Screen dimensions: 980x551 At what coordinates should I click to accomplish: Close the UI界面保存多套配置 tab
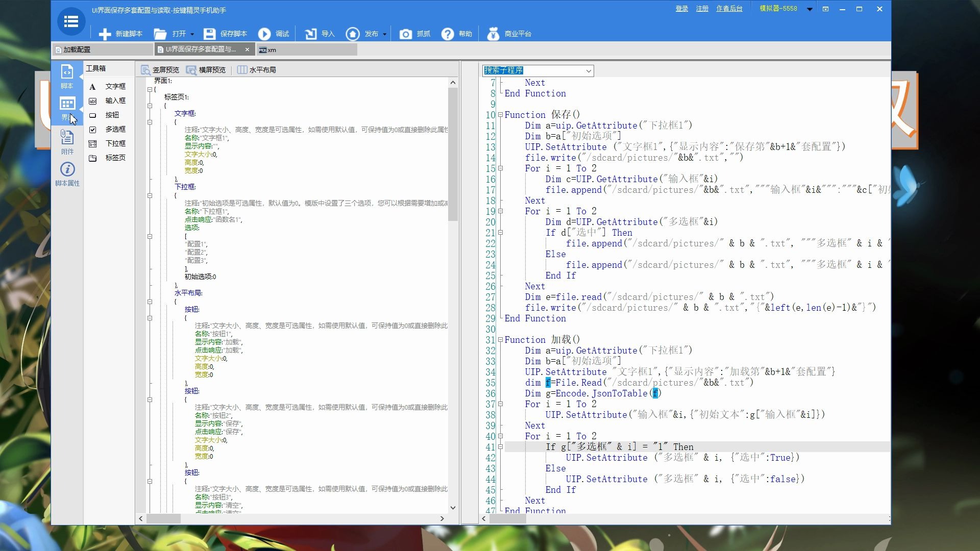(247, 49)
